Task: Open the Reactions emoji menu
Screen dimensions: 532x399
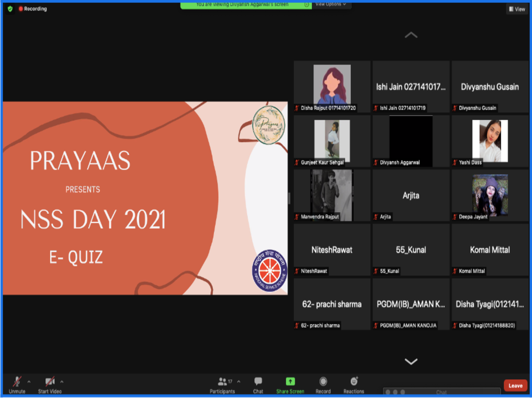Action: click(354, 382)
